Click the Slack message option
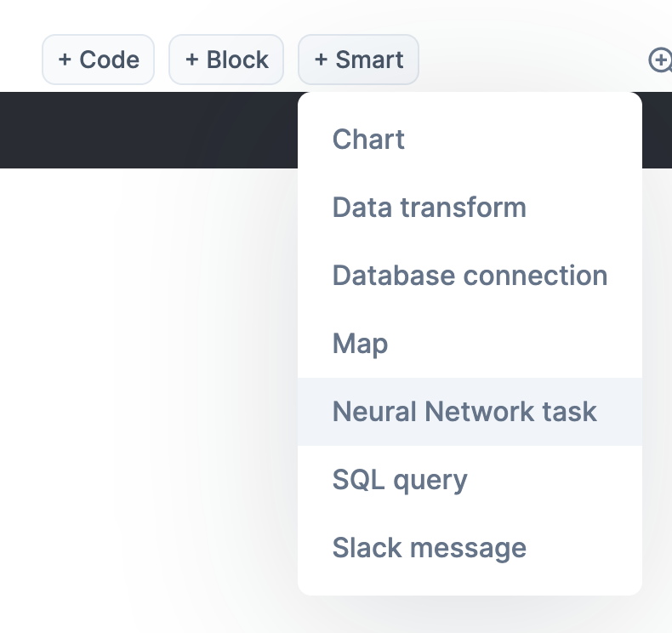The height and width of the screenshot is (633, 672). (429, 547)
